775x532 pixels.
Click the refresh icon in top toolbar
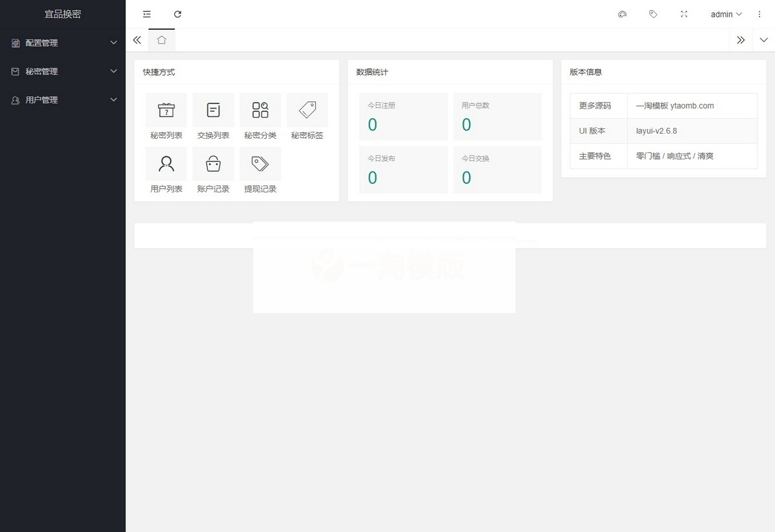tap(178, 14)
